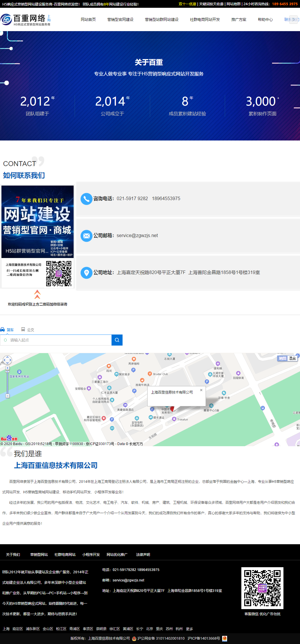Click the location pin icon beside 公司地址
Screen dimensions: 300x644
(86, 273)
